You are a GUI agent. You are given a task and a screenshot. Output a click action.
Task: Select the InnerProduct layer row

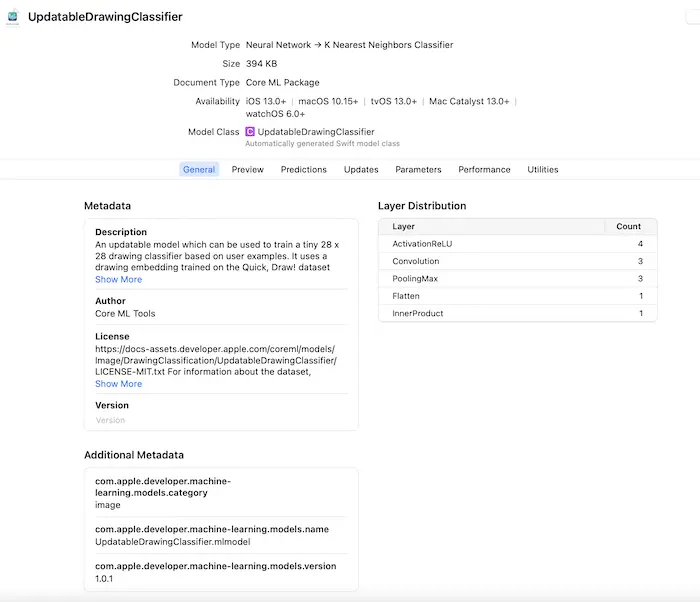click(517, 314)
